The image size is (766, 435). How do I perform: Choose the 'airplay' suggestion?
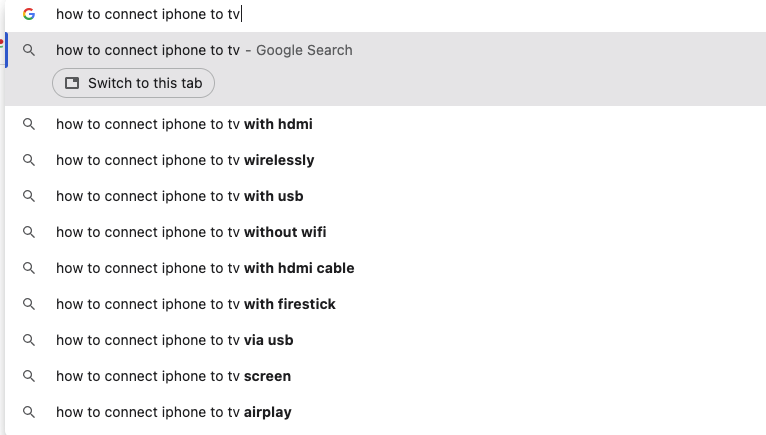click(173, 412)
